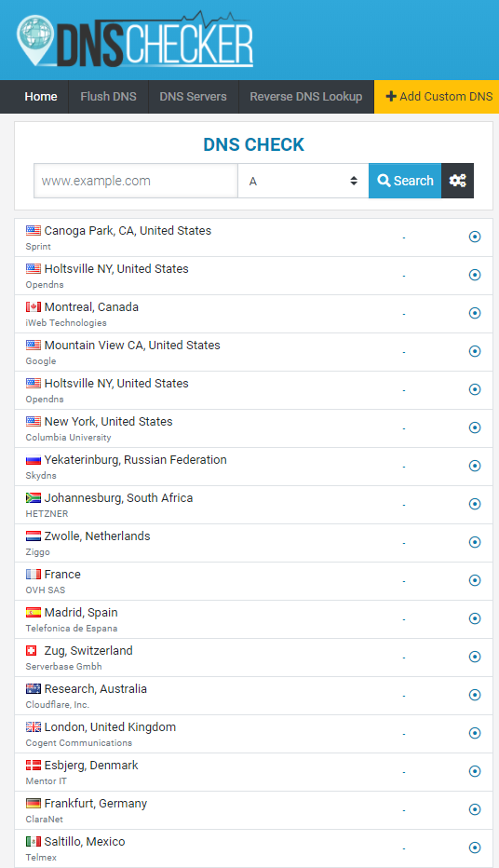Click the South African flag beside Johannesburg
This screenshot has width=499, height=868.
tap(34, 497)
